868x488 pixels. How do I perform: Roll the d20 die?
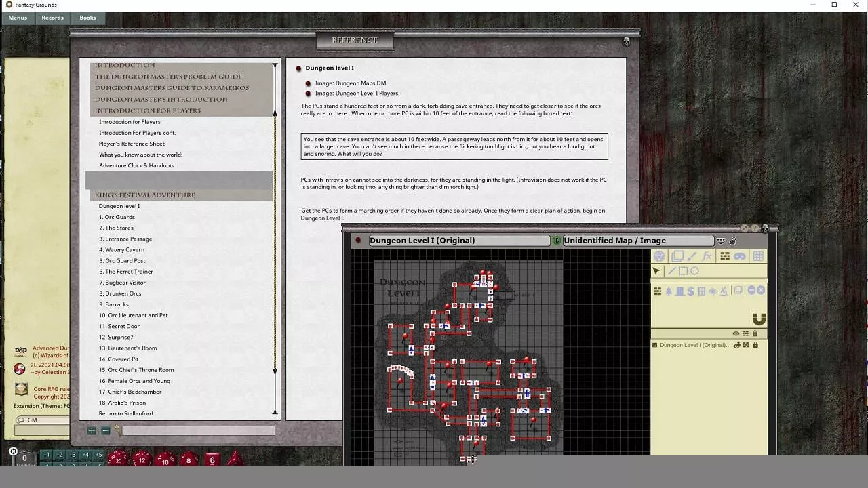coord(118,459)
